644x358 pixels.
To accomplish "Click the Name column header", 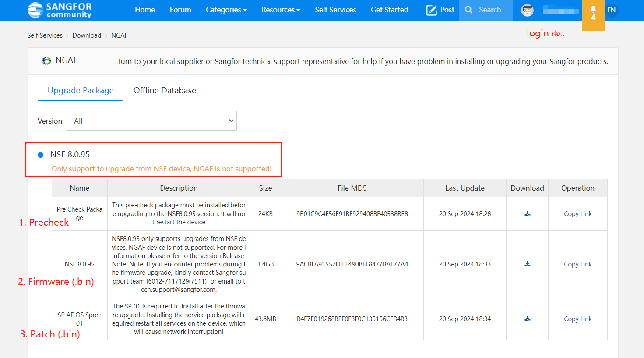I will [x=79, y=188].
